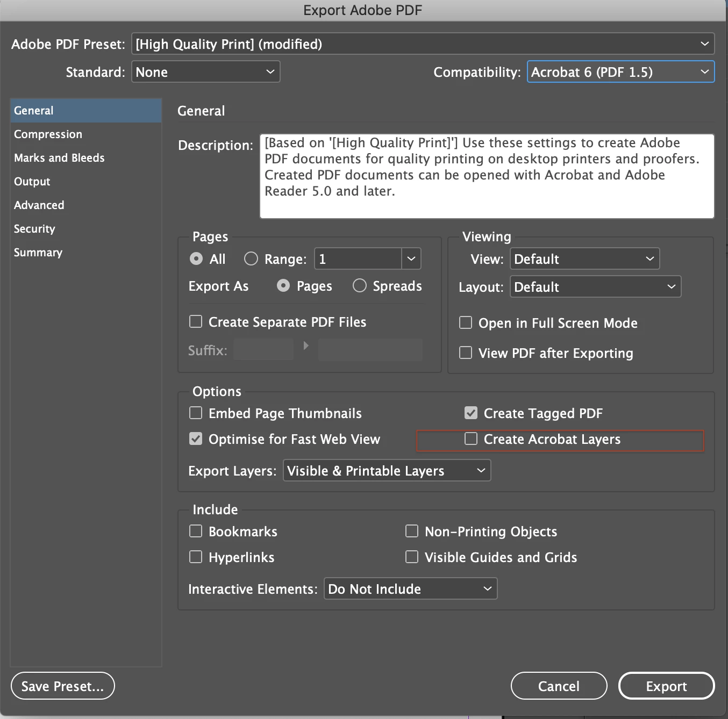Select the Range radio button
The height and width of the screenshot is (719, 728).
click(x=251, y=259)
